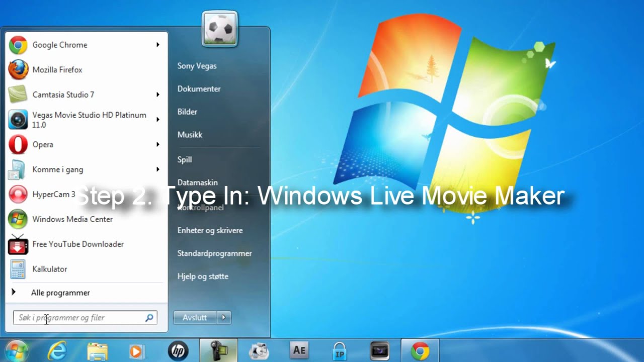
Task: Click Internet Explorer icon on taskbar
Action: point(57,350)
